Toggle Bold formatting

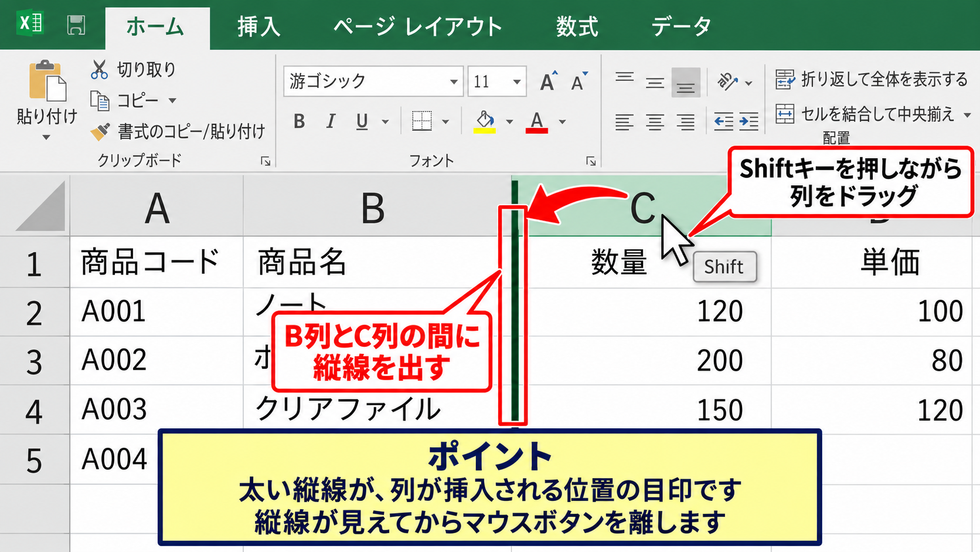(299, 121)
